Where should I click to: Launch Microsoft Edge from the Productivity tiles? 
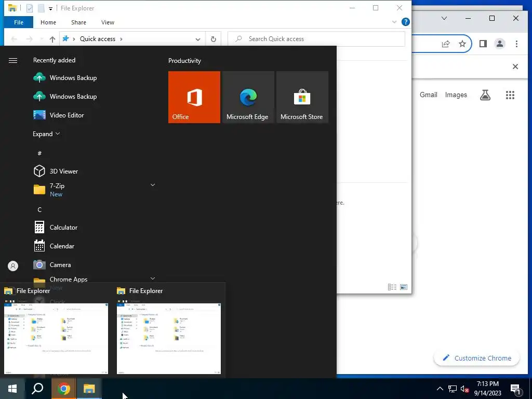point(248,97)
